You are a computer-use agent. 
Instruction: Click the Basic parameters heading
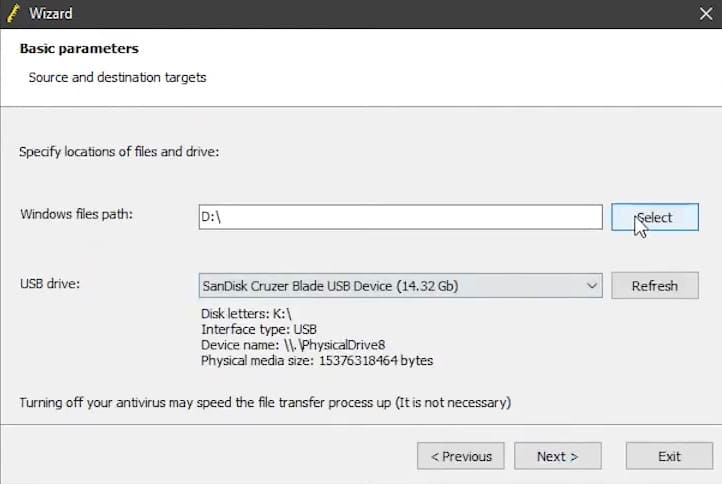pos(79,48)
